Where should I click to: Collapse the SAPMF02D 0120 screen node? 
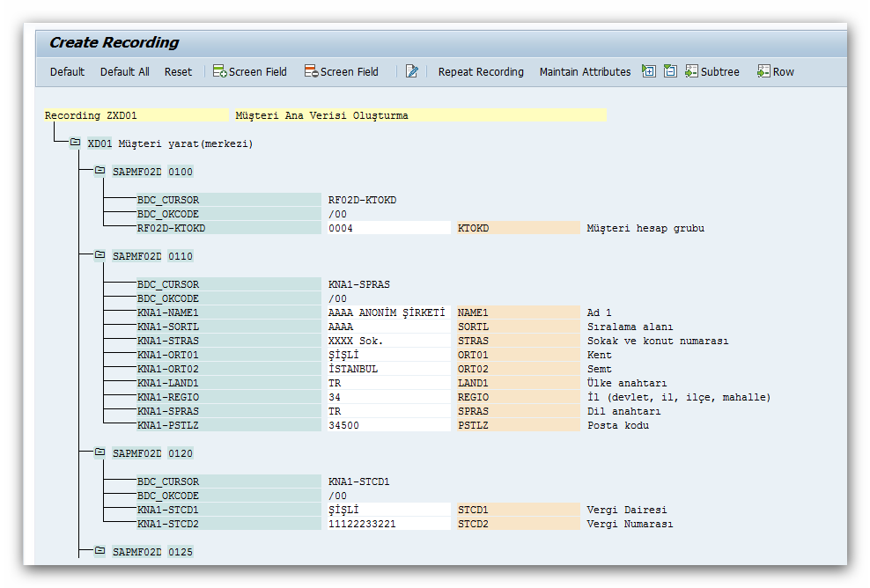click(100, 452)
